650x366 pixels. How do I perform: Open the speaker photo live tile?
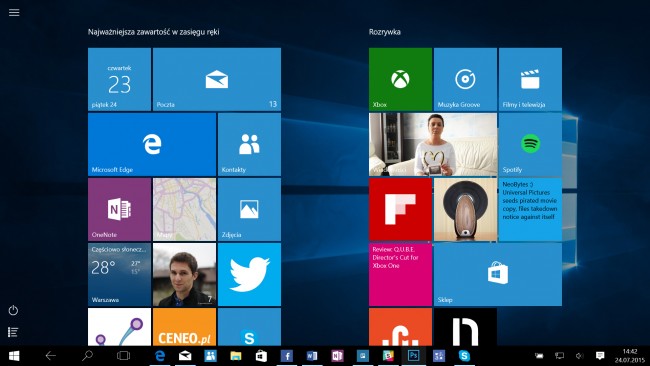[x=465, y=209]
